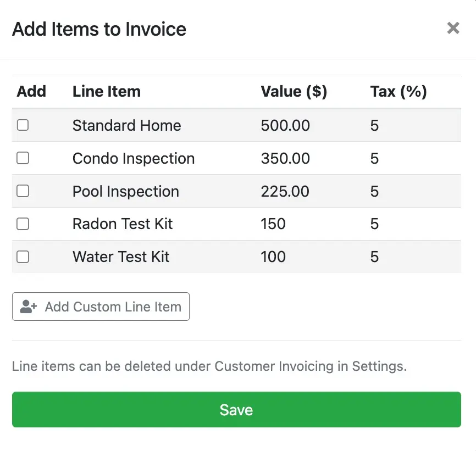
Task: Tick the Condo Inspection checkbox
Action: (23, 158)
